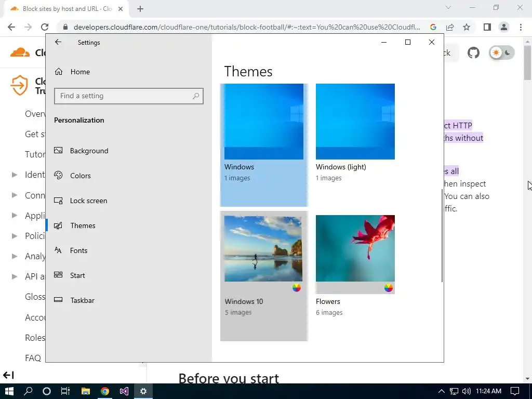This screenshot has width=532, height=399.
Task: Collapse the docs sidebar with arrow icon
Action: tap(8, 375)
